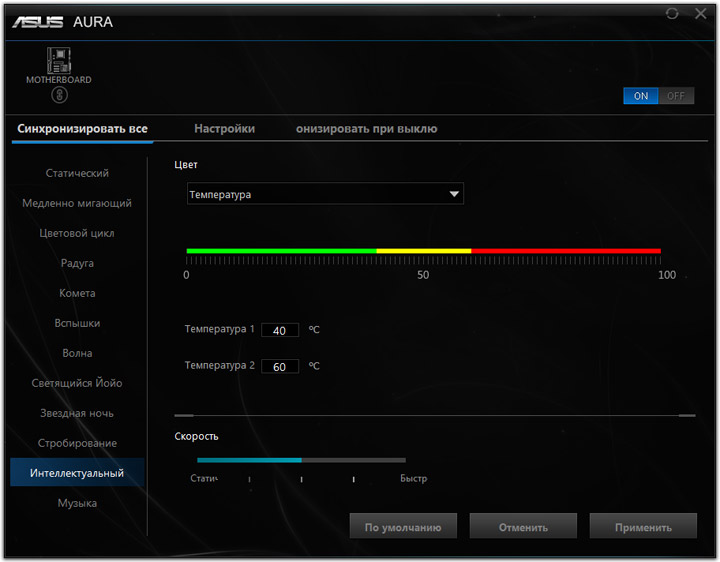Activate the Стробирование effect

click(77, 443)
